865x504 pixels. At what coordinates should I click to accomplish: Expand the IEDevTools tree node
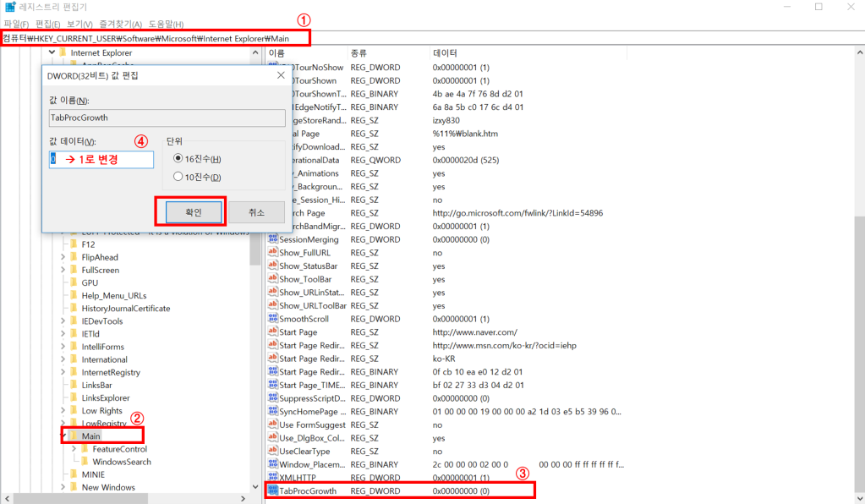[x=63, y=321]
